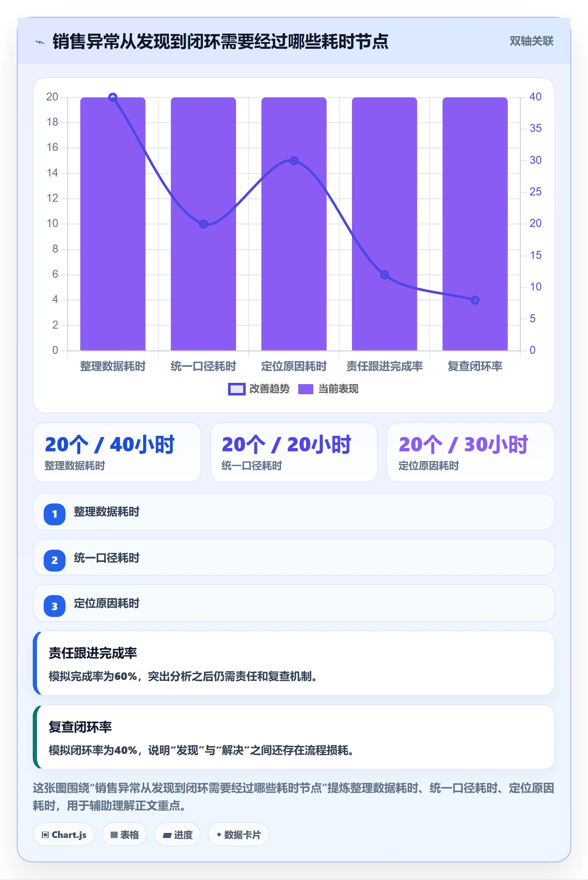Screen dimensions: 588x880
Task: Open the 复查闭环率 note card heading
Action: 80,727
